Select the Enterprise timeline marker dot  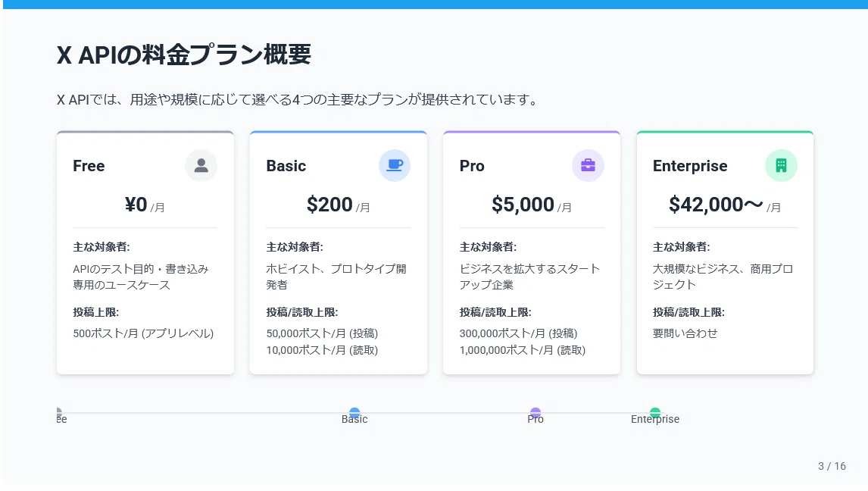pos(655,412)
